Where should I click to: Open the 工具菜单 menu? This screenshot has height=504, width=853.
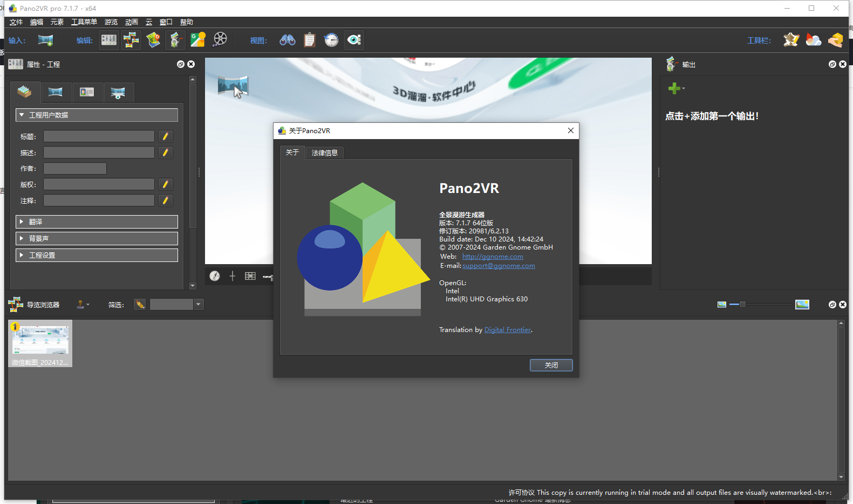pos(84,22)
